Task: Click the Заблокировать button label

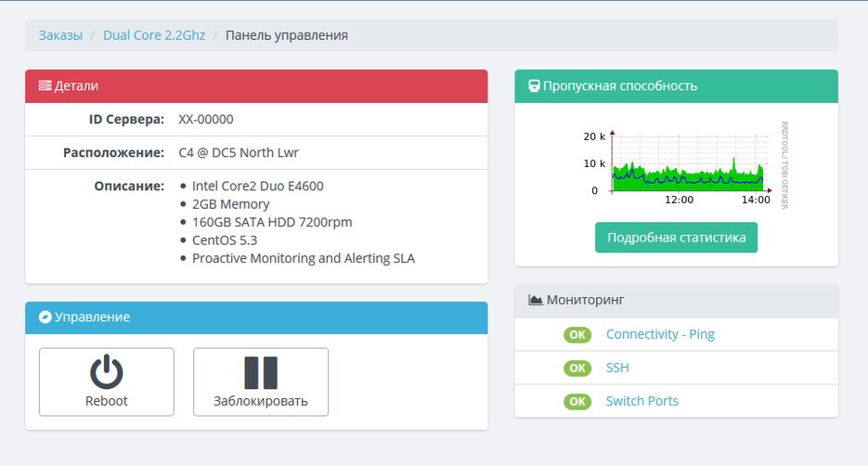Action: 261,401
